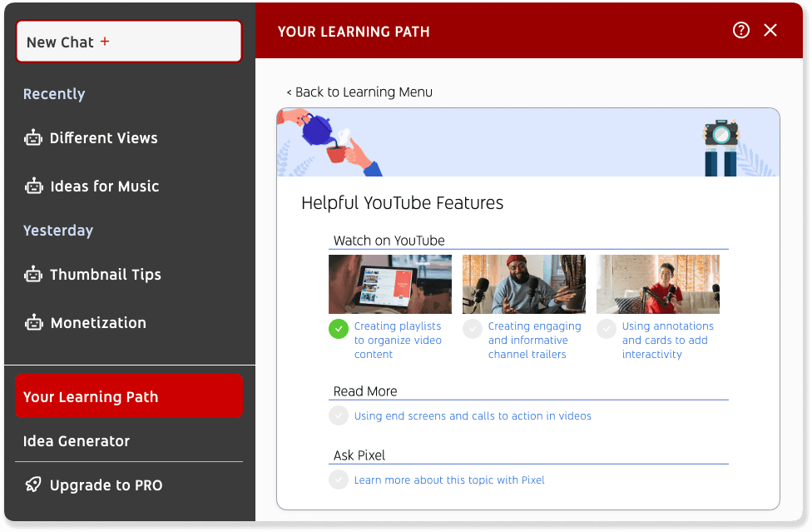Click the Read More section heading
This screenshot has height=532, width=812.
365,391
